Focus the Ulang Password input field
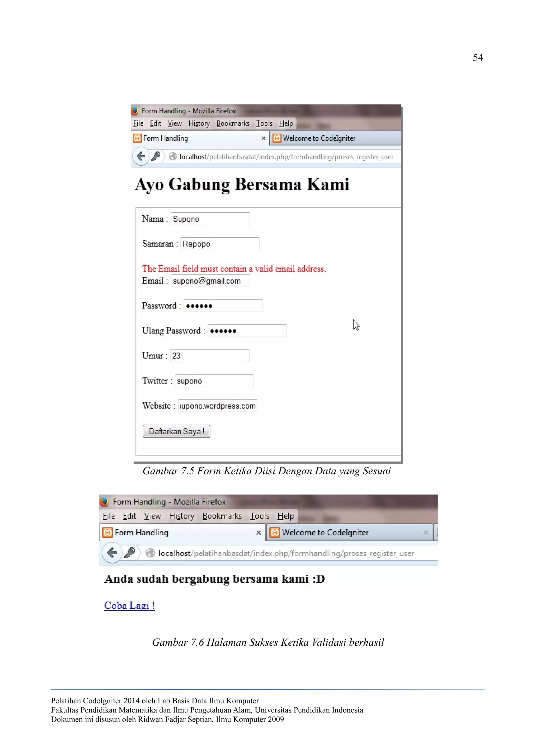This screenshot has height=756, width=534. (247, 331)
